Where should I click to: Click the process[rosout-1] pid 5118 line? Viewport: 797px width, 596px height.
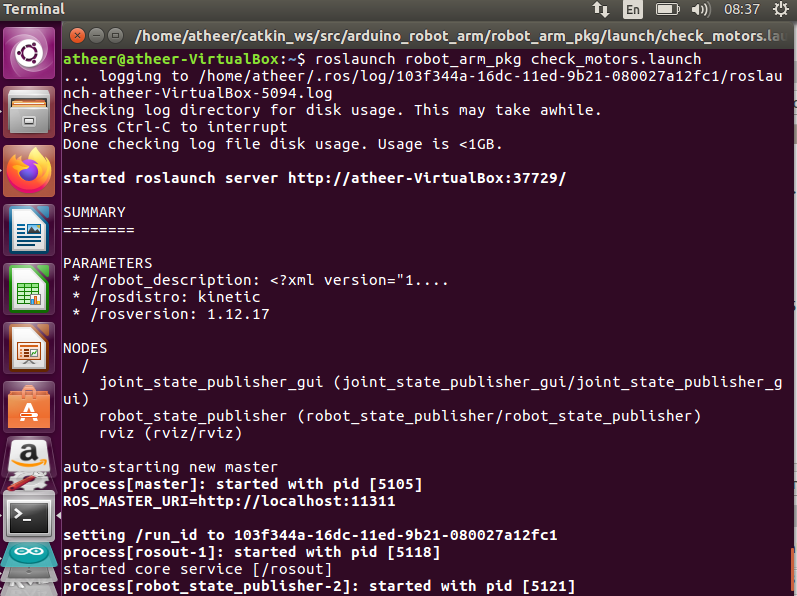[252, 552]
